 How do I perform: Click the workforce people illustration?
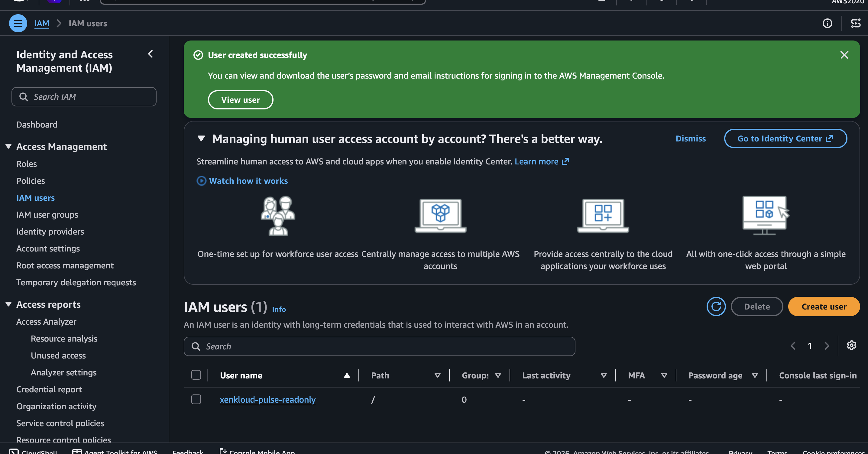[278, 216]
